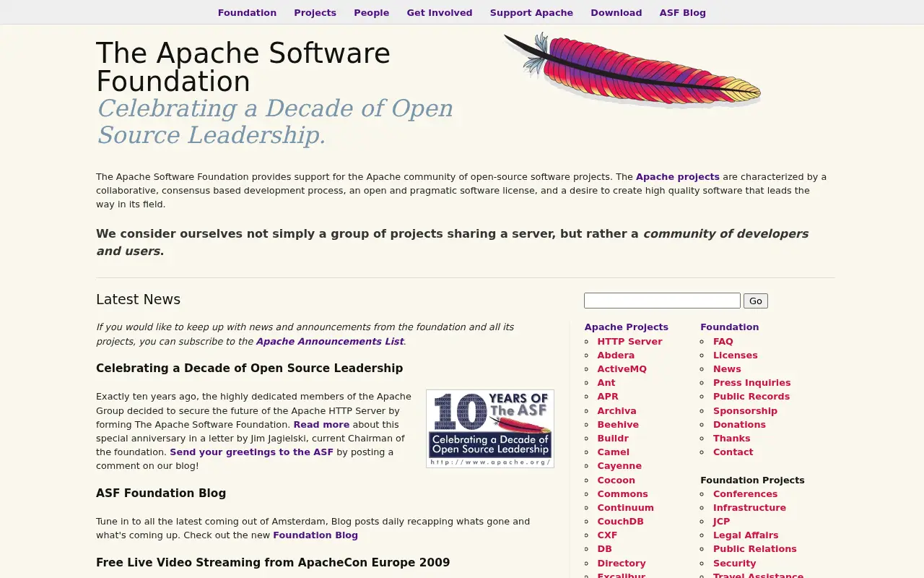924x578 pixels.
Task: Click the Latest News heading
Action: [138, 299]
